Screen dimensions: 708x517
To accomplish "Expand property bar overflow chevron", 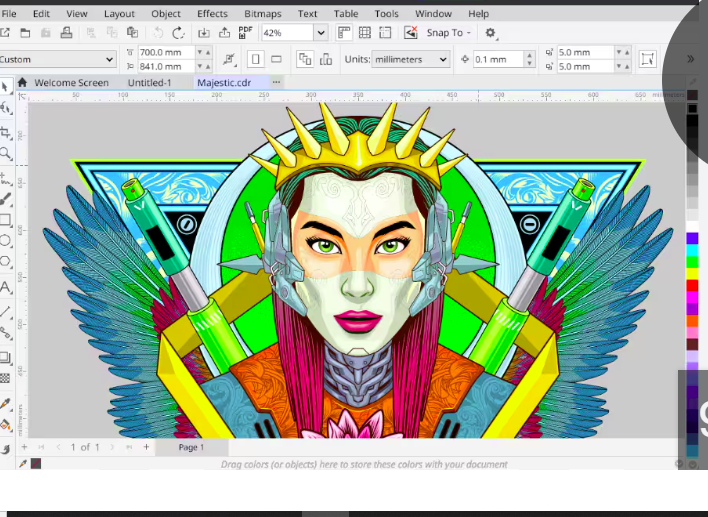I will [x=690, y=59].
